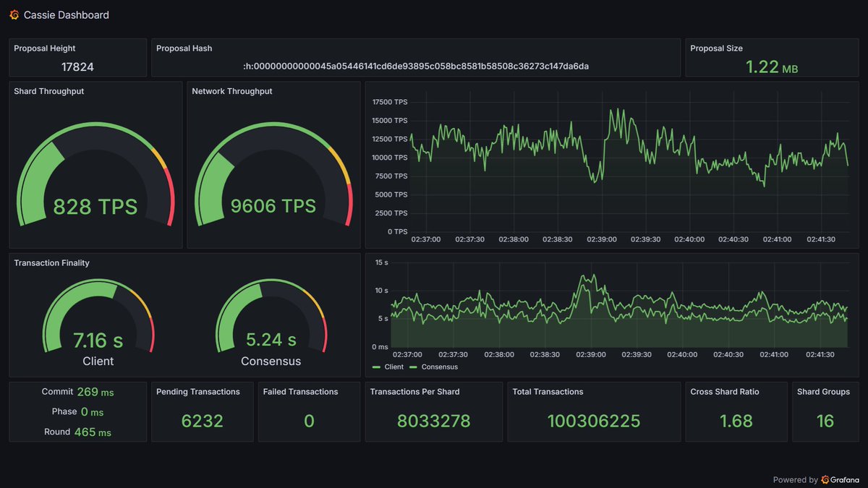Toggle the Client series in the legend
The height and width of the screenshot is (488, 868).
[x=388, y=367]
